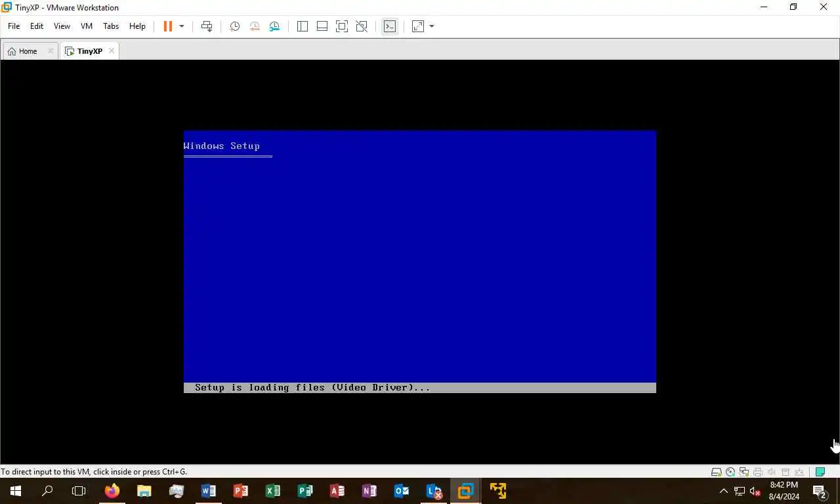Click the network adapter status icon
Image resolution: width=840 pixels, height=504 pixels.
click(x=744, y=472)
